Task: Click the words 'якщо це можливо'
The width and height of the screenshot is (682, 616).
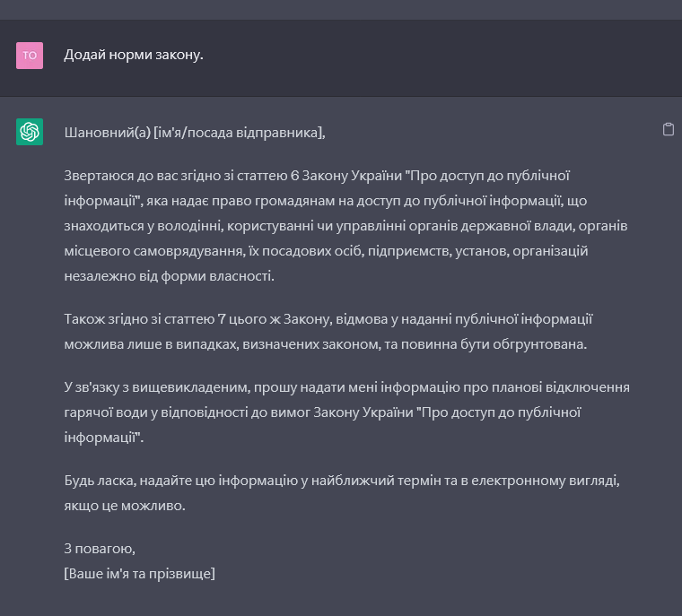Action: click(124, 506)
